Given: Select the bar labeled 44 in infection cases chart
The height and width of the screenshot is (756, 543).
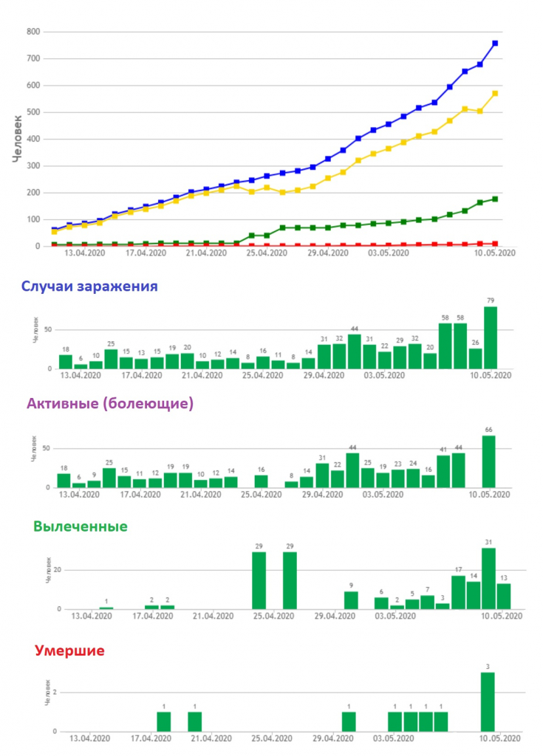Looking at the screenshot, I should (355, 351).
